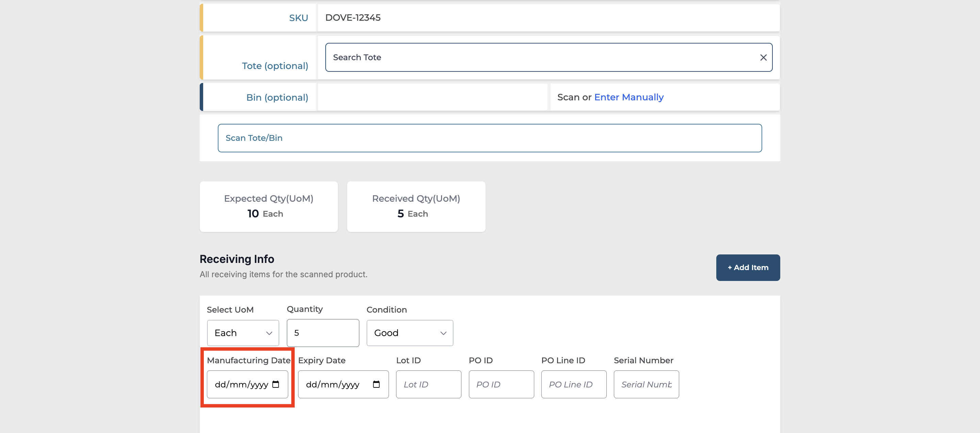This screenshot has width=980, height=433.
Task: Open the Manufacturing Date calendar picker icon
Action: [276, 384]
